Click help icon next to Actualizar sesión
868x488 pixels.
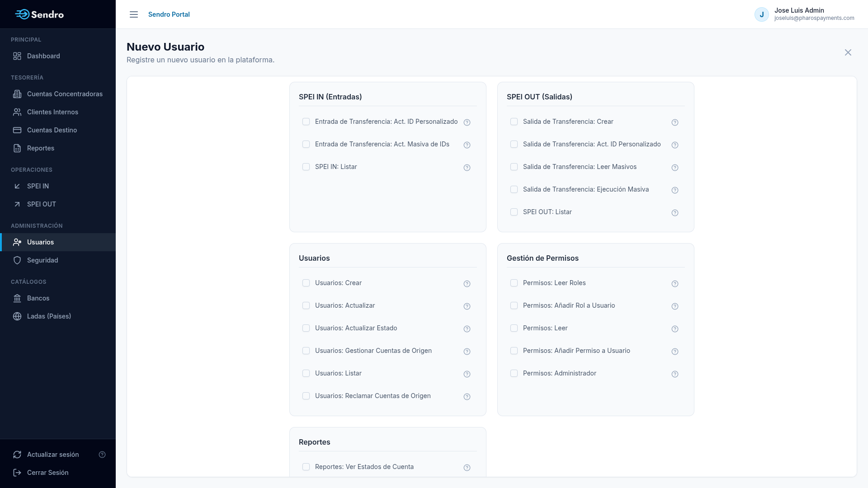coord(102,455)
